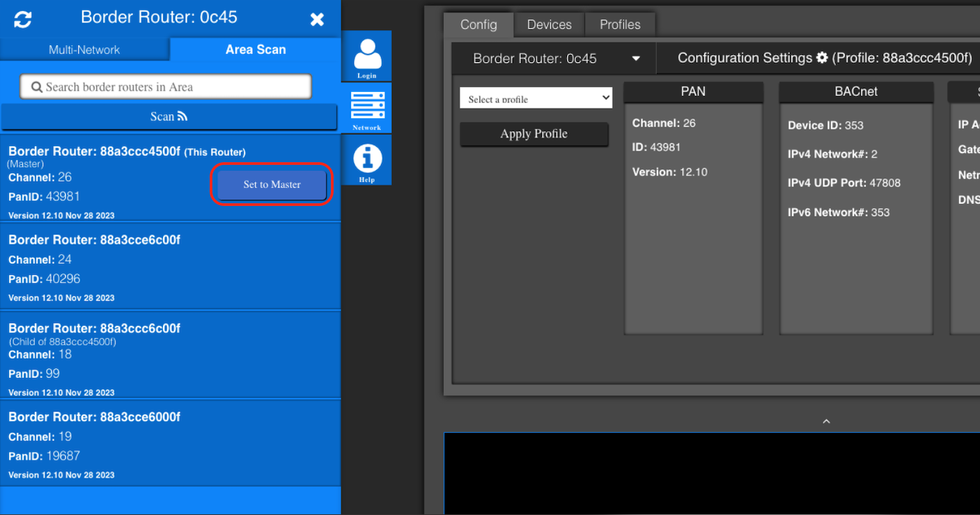
Task: Focus the Search border routers in Area field
Action: [x=165, y=87]
